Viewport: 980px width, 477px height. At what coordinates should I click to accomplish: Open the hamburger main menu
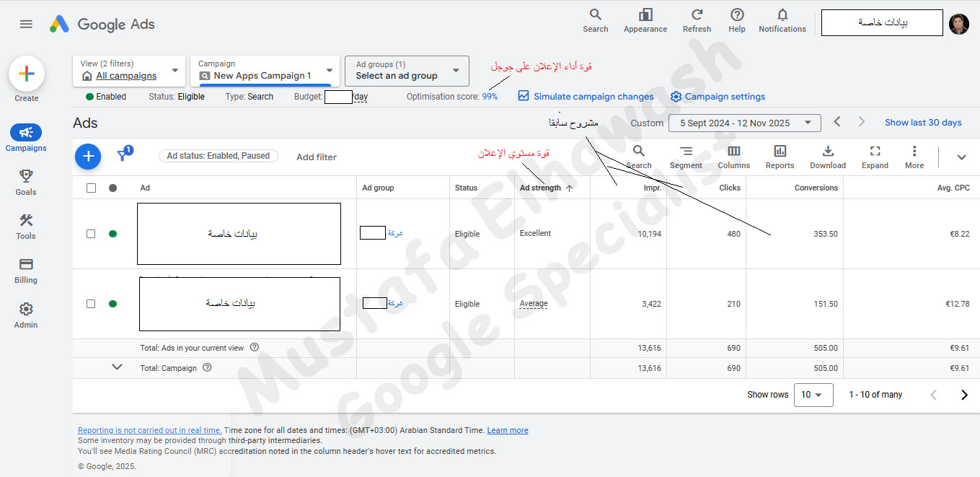click(x=26, y=24)
